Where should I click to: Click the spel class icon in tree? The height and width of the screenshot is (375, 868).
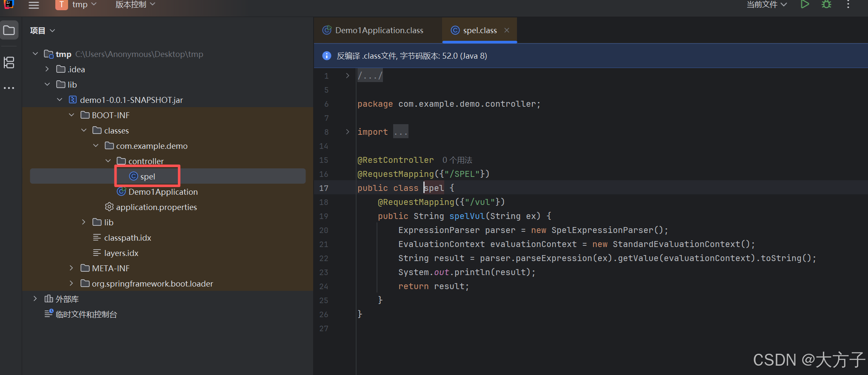pos(134,176)
